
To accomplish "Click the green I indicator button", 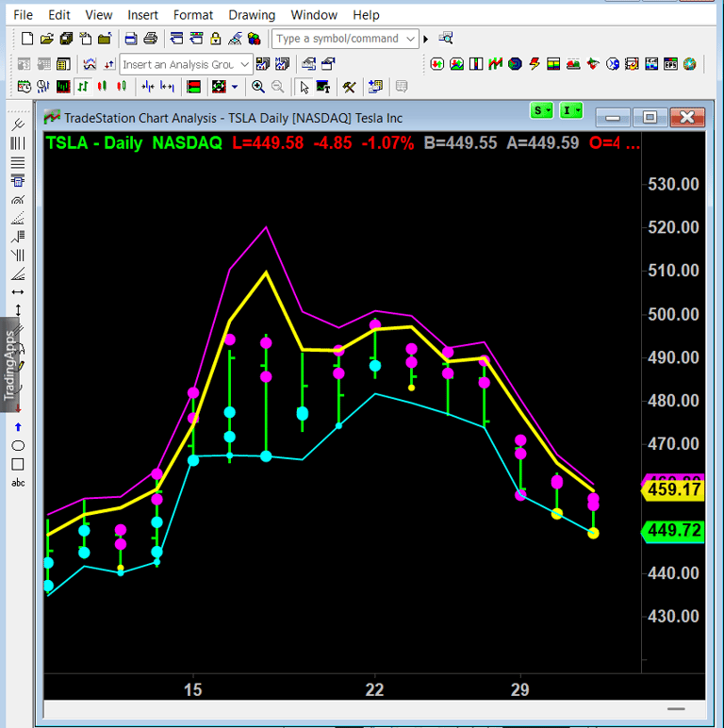I will 571,110.
